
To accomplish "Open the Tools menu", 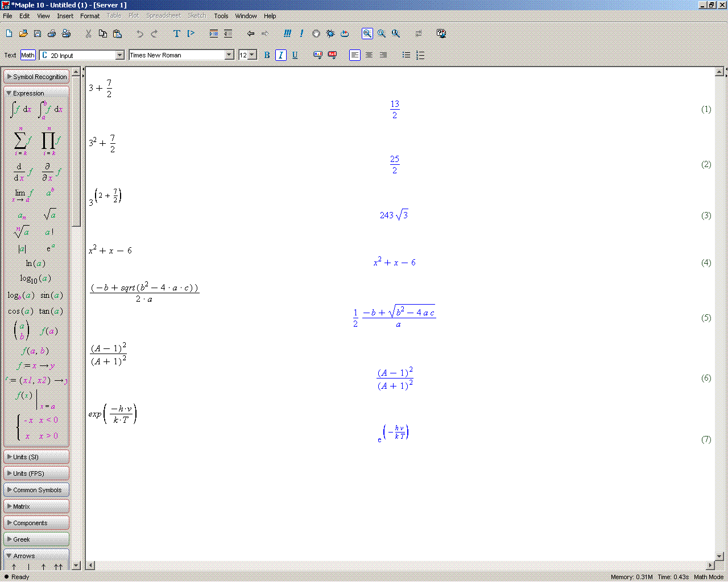I will click(x=221, y=16).
